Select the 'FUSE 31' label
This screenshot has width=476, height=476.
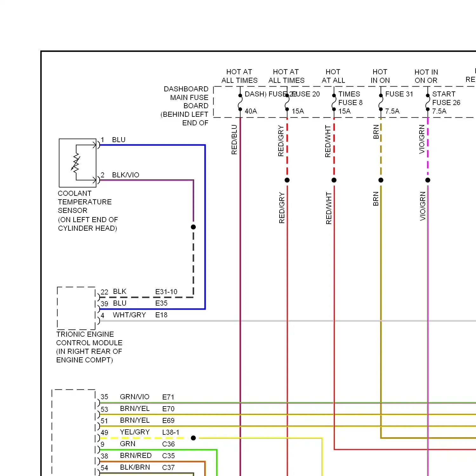pyautogui.click(x=399, y=94)
